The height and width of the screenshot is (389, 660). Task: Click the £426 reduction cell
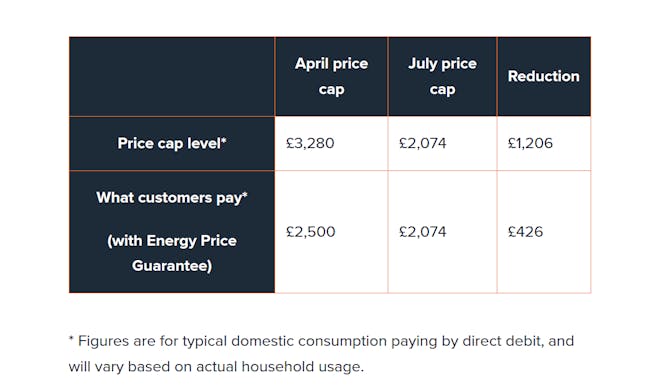525,232
